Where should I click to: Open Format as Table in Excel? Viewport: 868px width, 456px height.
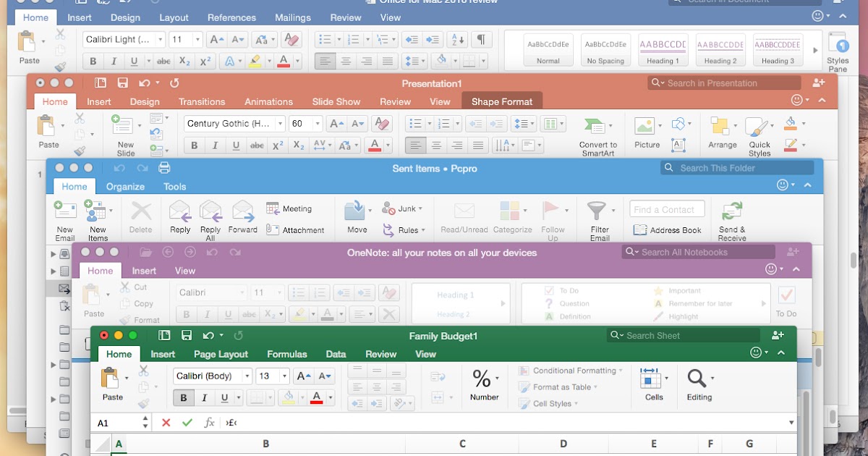(x=559, y=387)
